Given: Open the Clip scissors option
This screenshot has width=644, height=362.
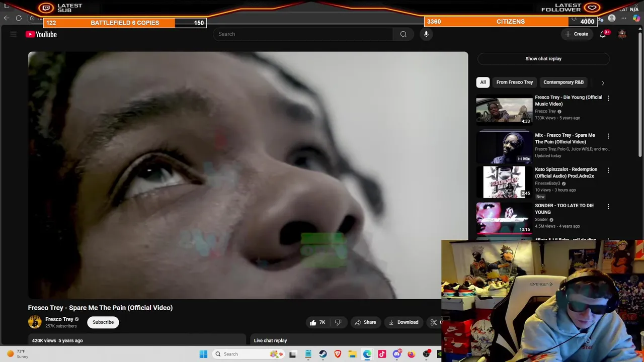Looking at the screenshot, I should (x=434, y=322).
